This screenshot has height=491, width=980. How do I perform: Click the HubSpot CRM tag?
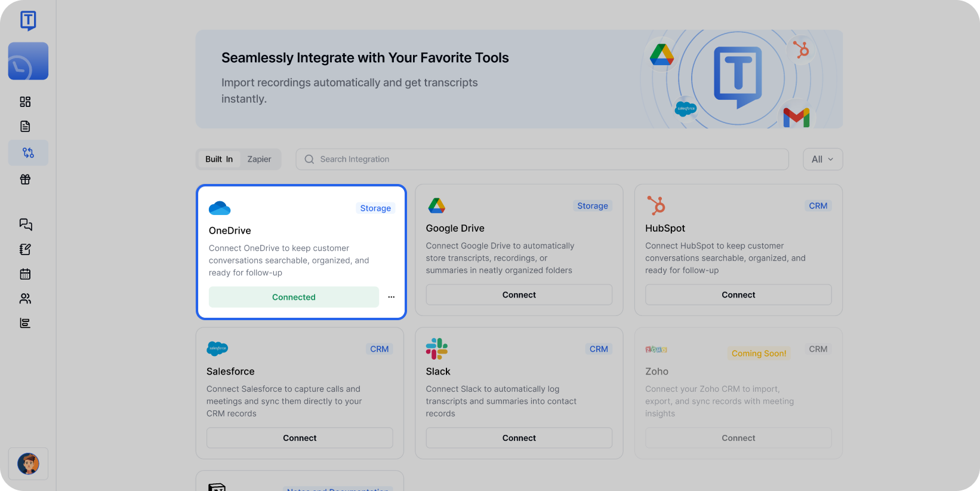click(818, 206)
